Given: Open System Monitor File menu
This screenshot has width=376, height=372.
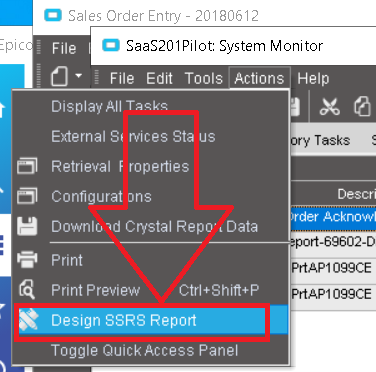Looking at the screenshot, I should pyautogui.click(x=122, y=79).
